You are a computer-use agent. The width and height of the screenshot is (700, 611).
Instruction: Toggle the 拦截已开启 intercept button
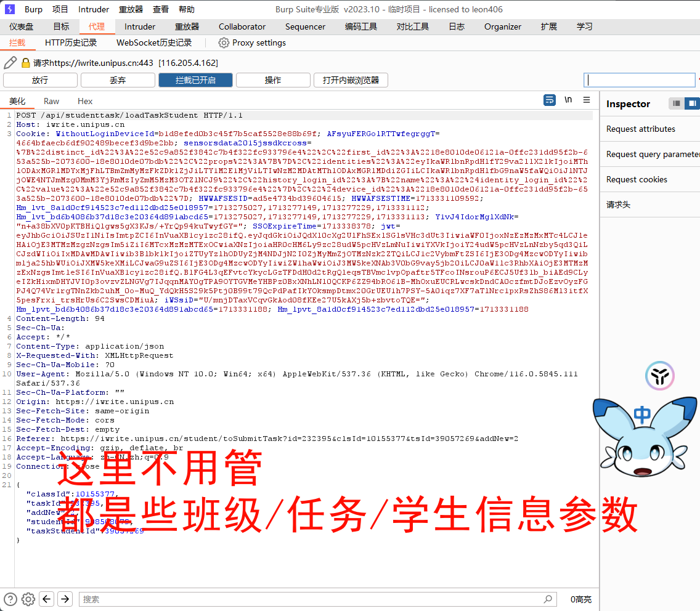click(x=195, y=80)
